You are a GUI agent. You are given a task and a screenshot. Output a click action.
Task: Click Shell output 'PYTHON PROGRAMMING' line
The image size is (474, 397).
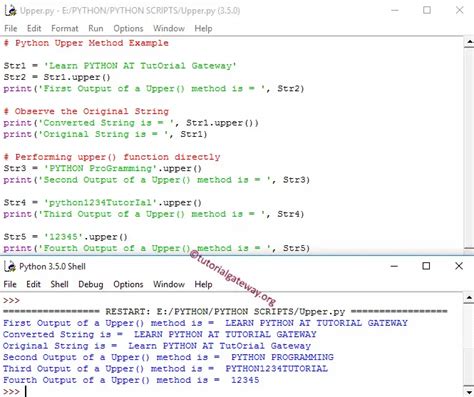[x=168, y=357]
